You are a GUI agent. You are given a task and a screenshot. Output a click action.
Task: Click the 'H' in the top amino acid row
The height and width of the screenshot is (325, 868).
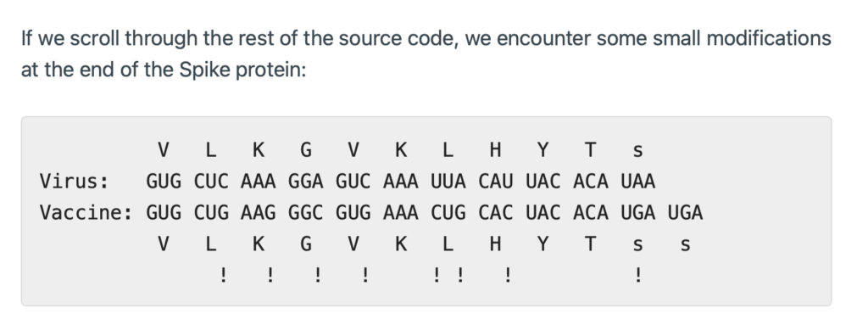point(495,149)
